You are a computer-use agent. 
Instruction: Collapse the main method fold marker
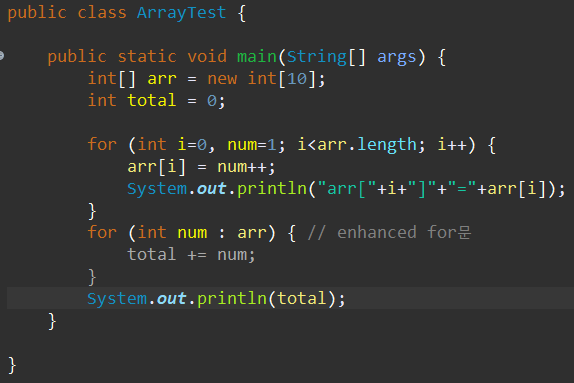click(1, 56)
